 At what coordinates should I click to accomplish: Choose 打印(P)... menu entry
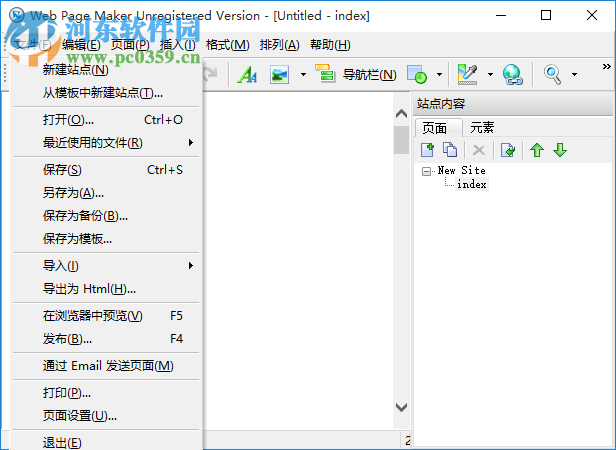click(x=106, y=393)
